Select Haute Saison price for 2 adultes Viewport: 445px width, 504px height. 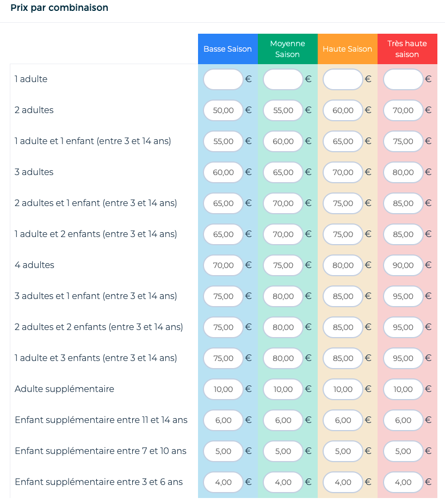pyautogui.click(x=343, y=110)
